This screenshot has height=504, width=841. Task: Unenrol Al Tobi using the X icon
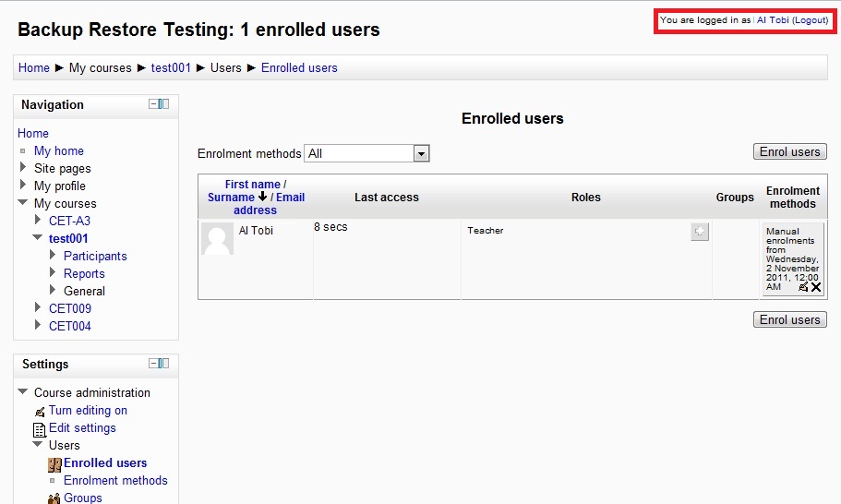point(816,287)
